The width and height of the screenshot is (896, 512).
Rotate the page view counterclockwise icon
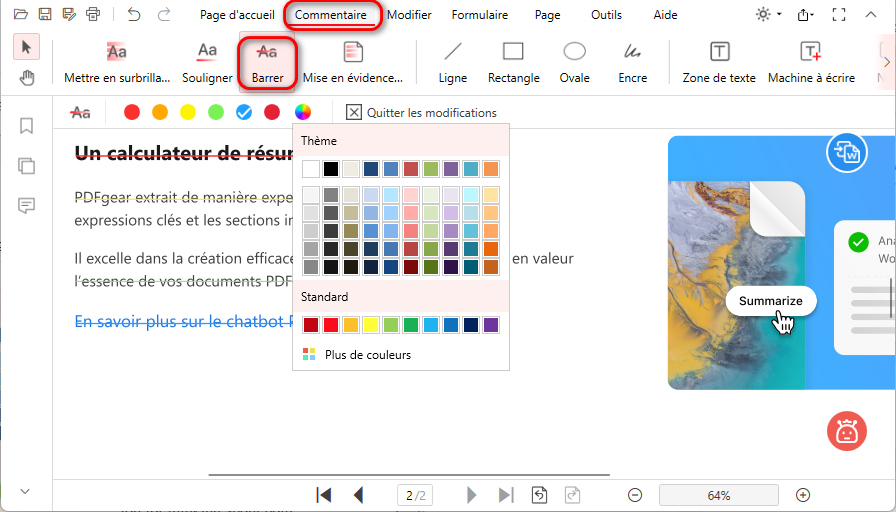[539, 495]
